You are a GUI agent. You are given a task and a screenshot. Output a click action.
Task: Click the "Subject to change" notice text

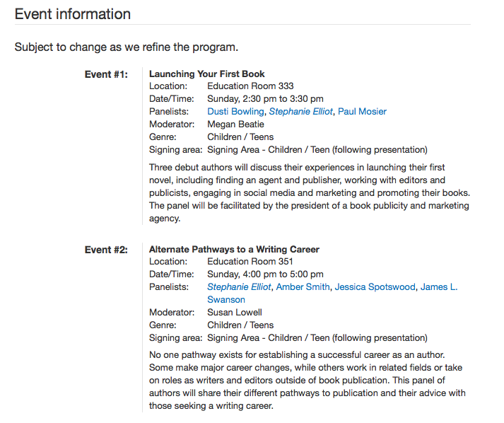(127, 47)
